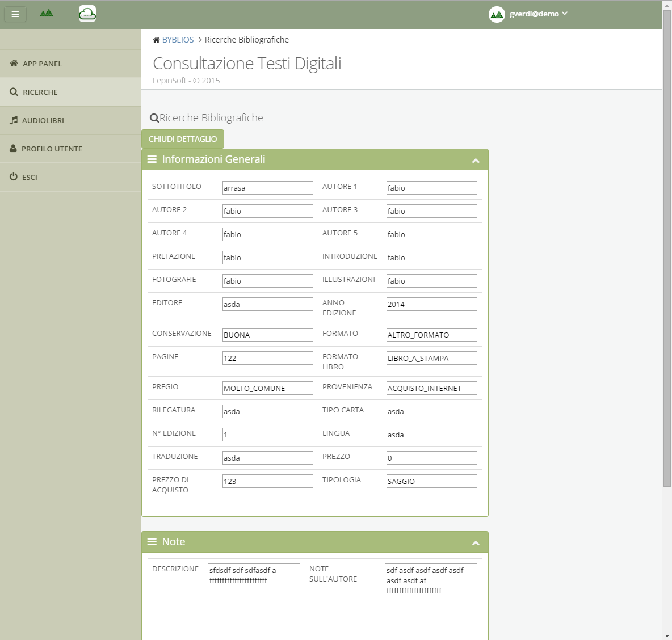The image size is (672, 640).
Task: Click the FORMATO field showing ALTRO_FORMATO
Action: [x=431, y=335]
